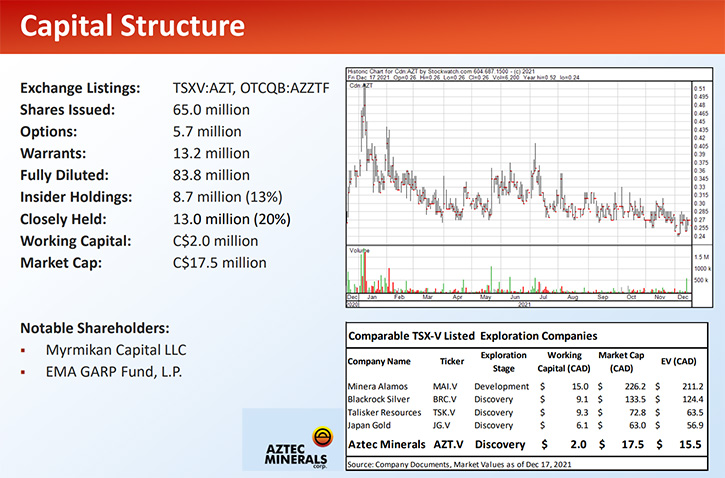725x478 pixels.
Task: Click the value '5.7 million'
Action: [207, 131]
